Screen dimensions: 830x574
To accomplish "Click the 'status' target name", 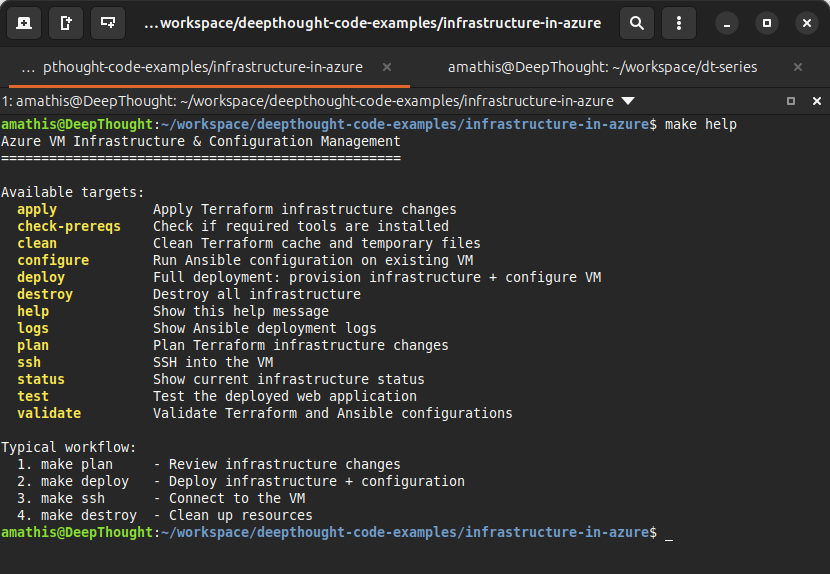I will tap(41, 379).
